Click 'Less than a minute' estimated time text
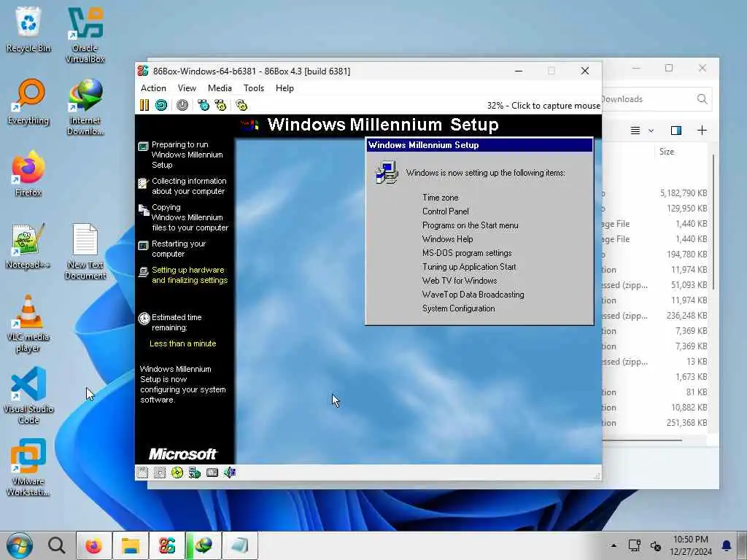 [183, 343]
